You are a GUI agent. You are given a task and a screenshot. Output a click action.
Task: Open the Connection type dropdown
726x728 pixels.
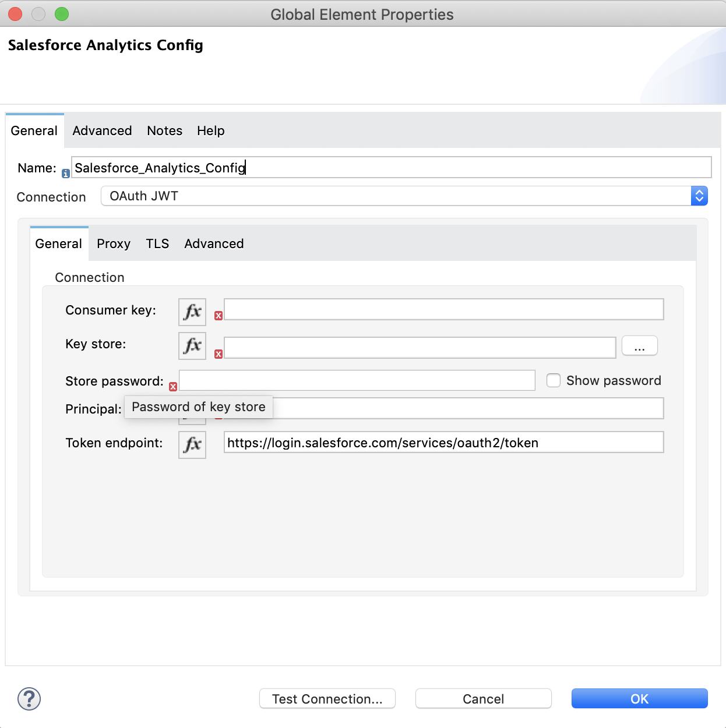point(699,196)
